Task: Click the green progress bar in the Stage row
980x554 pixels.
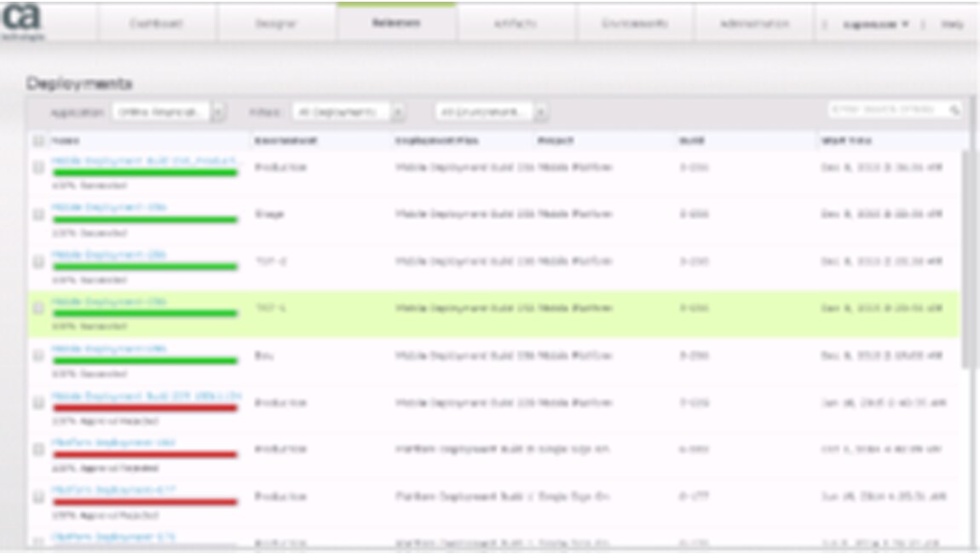Action: pos(145,220)
